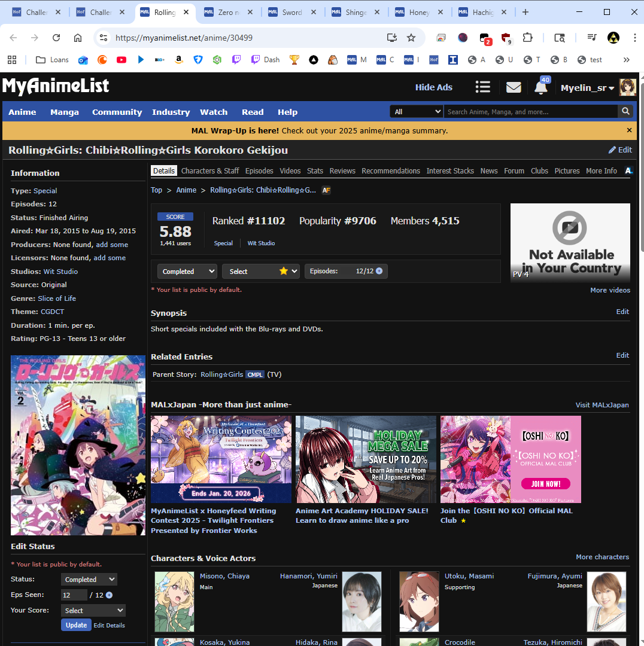
Task: Open the Loans bookmarks folder
Action: click(x=52, y=60)
